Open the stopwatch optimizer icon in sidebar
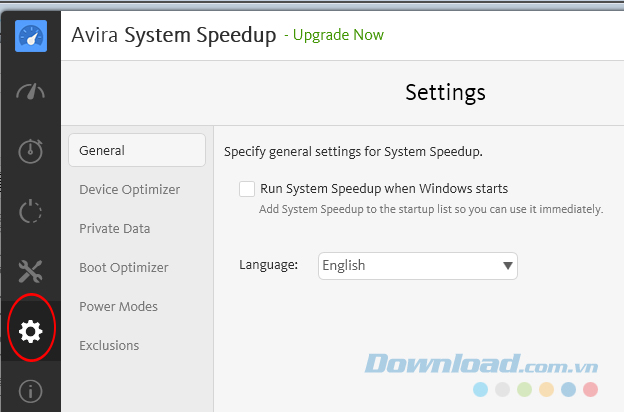 [31, 151]
